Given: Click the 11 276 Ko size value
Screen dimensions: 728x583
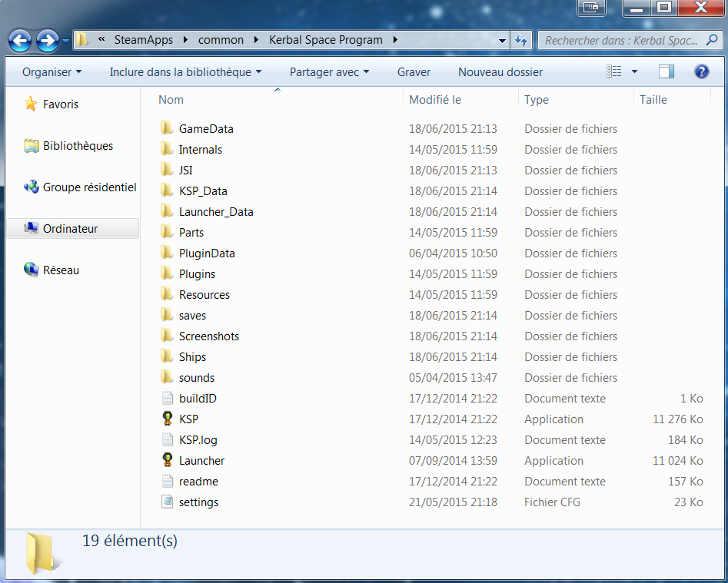Looking at the screenshot, I should click(x=677, y=419).
